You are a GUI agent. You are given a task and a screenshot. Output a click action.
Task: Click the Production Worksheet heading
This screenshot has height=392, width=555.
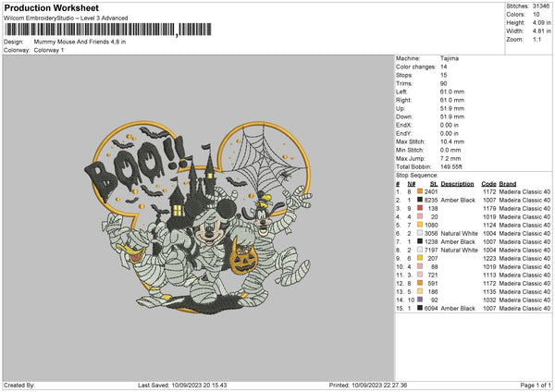(52, 7)
